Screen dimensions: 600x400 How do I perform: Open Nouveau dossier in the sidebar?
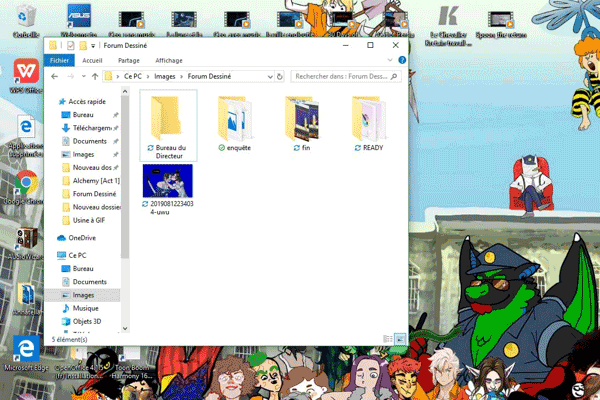[96, 207]
